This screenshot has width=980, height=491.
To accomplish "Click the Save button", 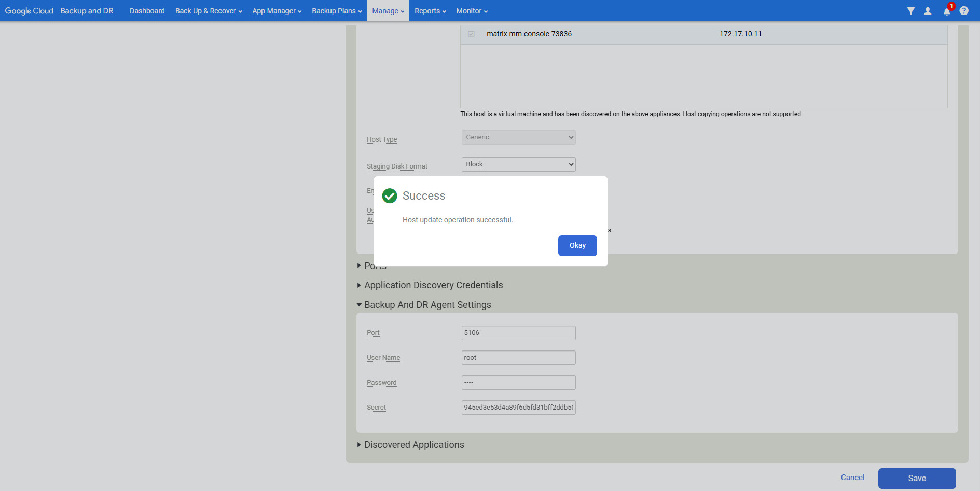I will 917,478.
